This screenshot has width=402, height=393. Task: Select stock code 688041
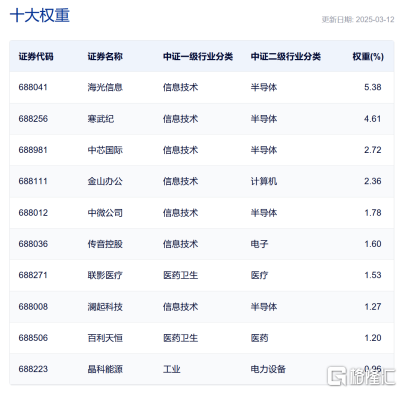point(33,87)
